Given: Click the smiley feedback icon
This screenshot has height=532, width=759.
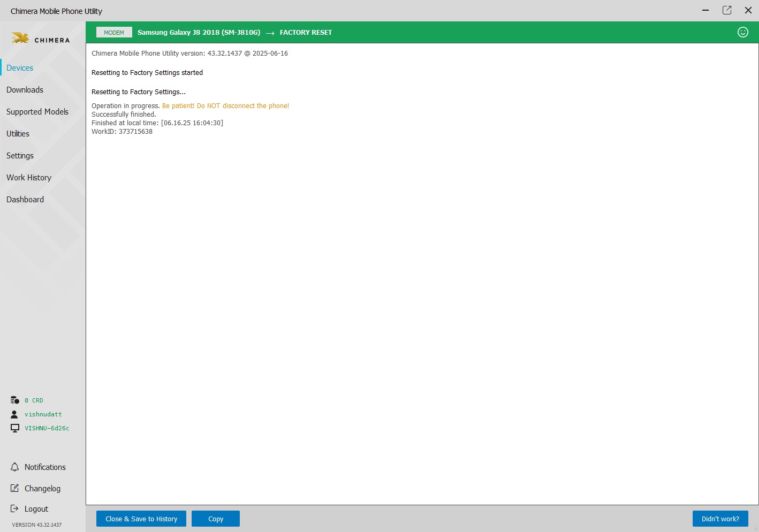Looking at the screenshot, I should click(x=743, y=32).
